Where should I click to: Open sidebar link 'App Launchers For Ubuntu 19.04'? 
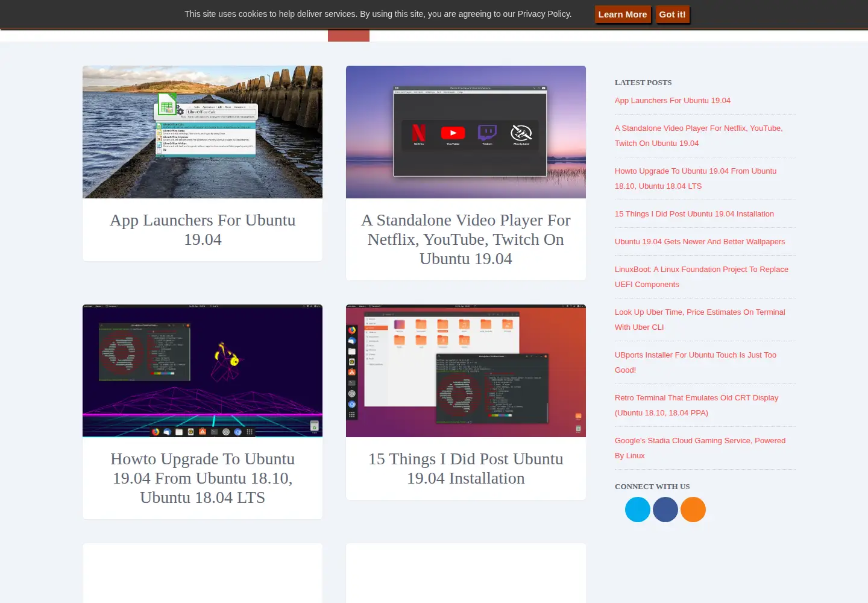point(673,101)
